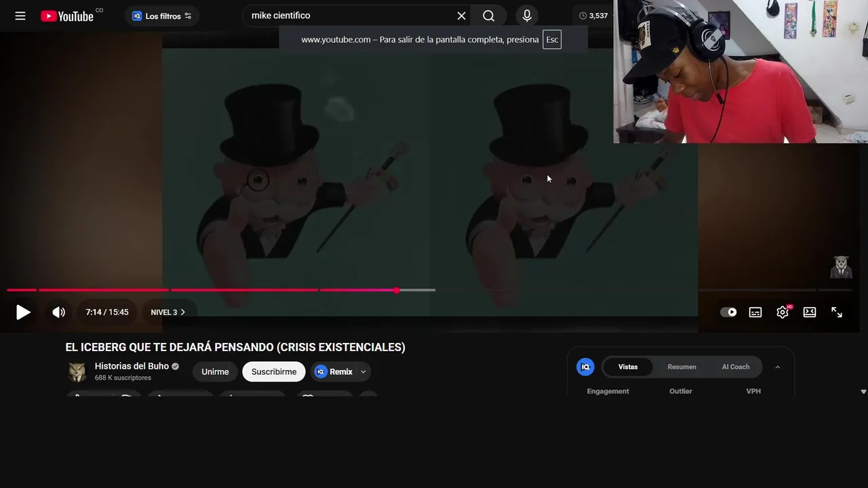Image resolution: width=868 pixels, height=488 pixels.
Task: Toggle fullscreen mode
Action: (x=837, y=312)
